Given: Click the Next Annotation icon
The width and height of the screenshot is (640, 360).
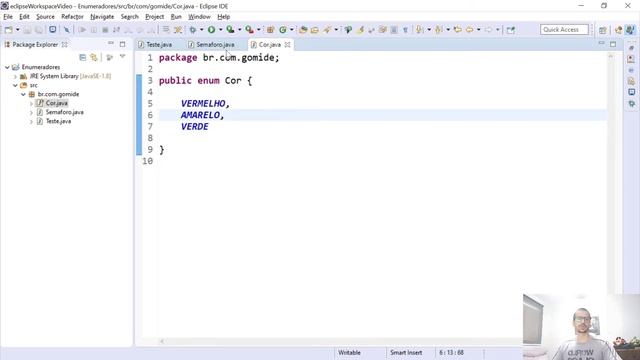Looking at the screenshot, I should (x=419, y=30).
